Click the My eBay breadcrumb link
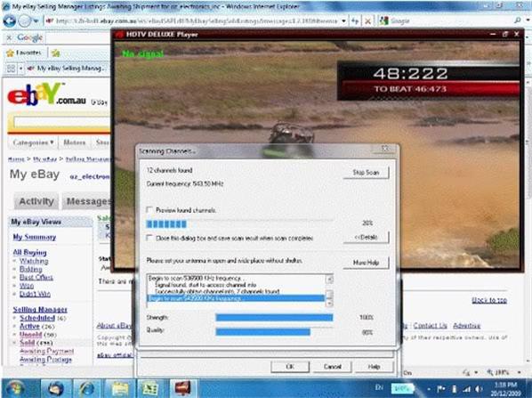The width and height of the screenshot is (532, 398). coord(44,158)
